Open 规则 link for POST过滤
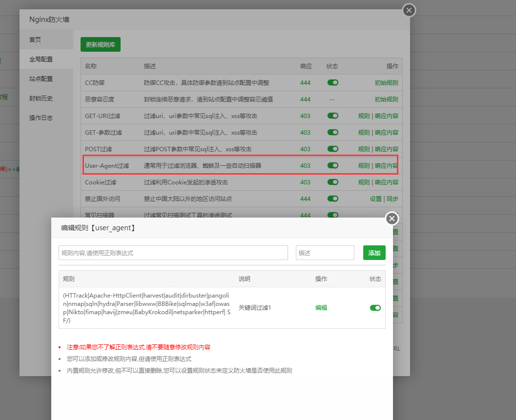The image size is (516, 420). (x=364, y=149)
